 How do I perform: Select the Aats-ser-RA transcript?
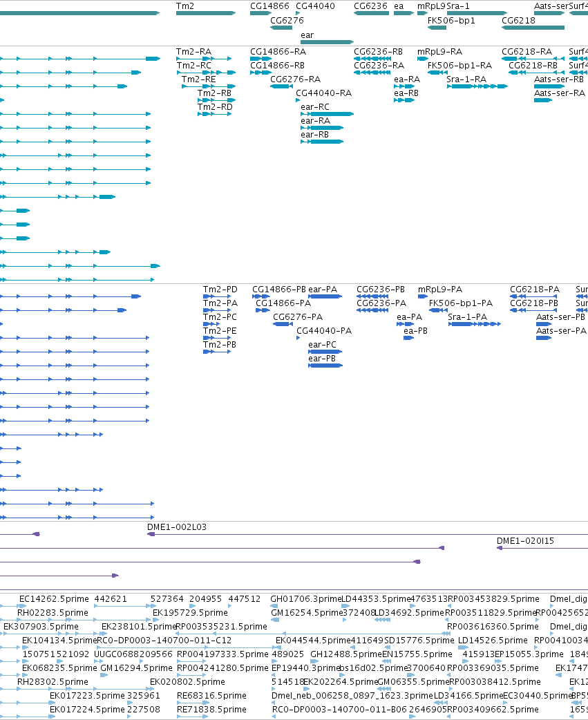[x=543, y=100]
